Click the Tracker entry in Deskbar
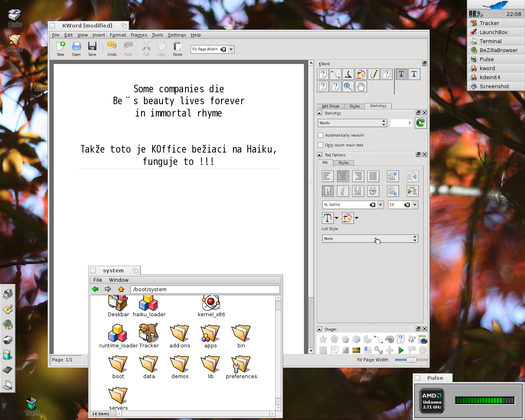Screen dimensions: 525x420 [496, 23]
